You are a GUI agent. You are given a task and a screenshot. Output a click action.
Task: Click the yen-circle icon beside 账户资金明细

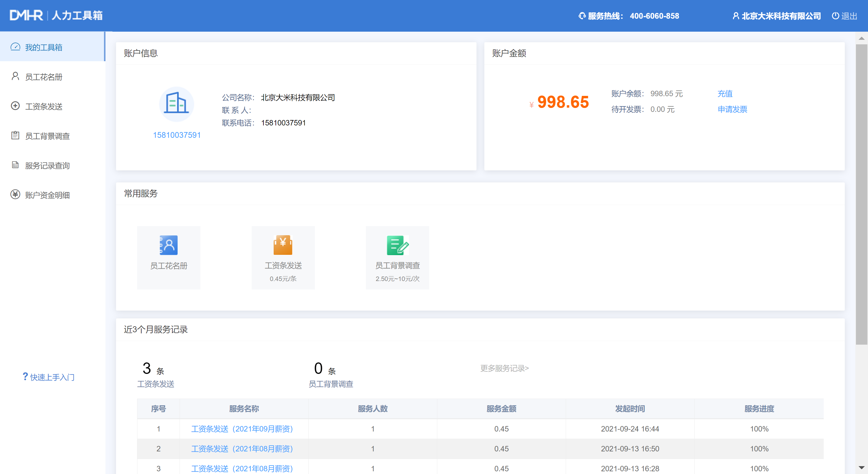tap(15, 194)
